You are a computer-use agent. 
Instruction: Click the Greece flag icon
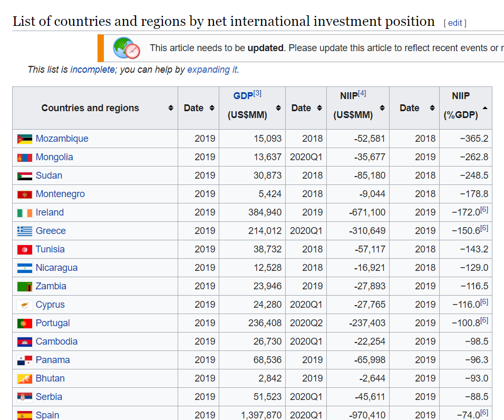pos(24,231)
